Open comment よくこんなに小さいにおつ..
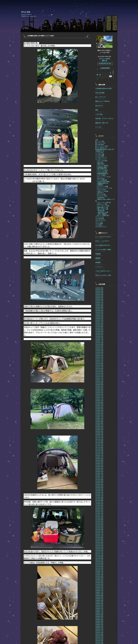138x644 pixels. click(x=103, y=237)
